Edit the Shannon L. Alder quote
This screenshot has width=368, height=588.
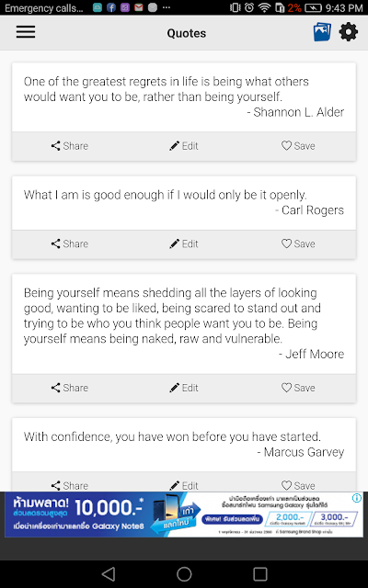coord(184,146)
